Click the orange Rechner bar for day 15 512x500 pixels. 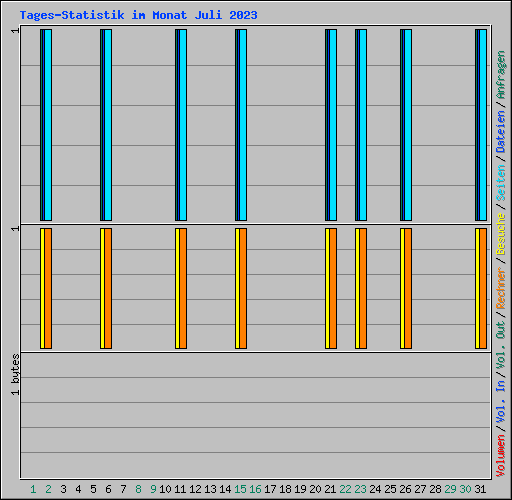[243, 289]
